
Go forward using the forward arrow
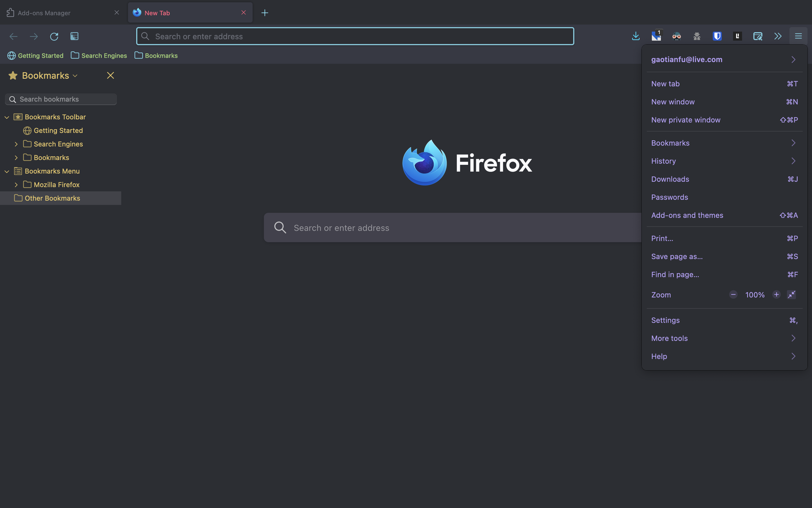(x=34, y=36)
